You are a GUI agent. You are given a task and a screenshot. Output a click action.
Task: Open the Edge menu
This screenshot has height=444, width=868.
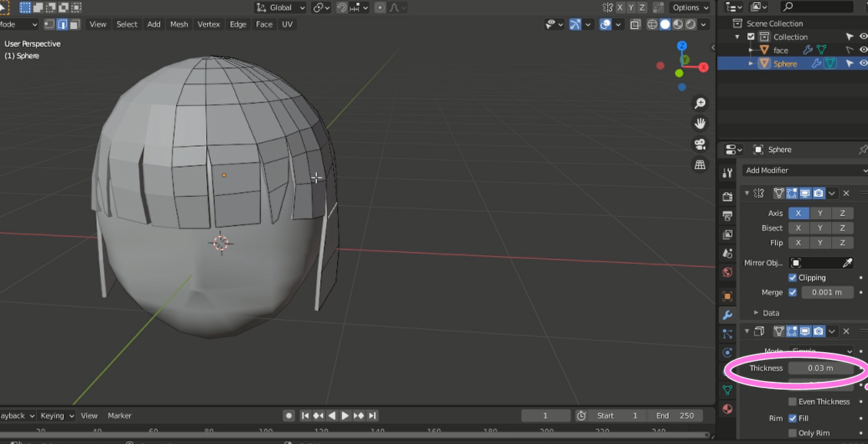(x=238, y=24)
